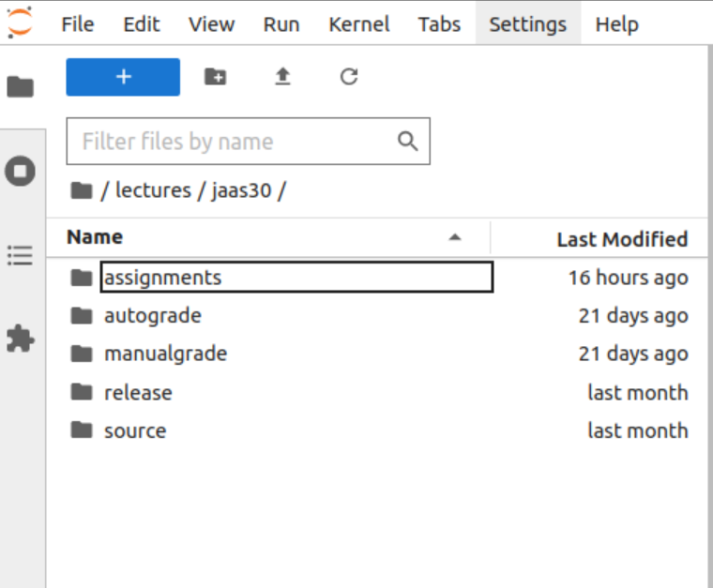Click jaas30 in the breadcrumb path
Viewport: 713px width, 588px height.
coord(241,190)
